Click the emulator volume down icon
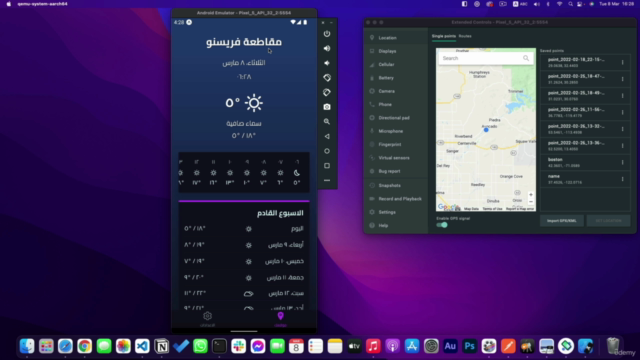The width and height of the screenshot is (640, 360). 327,63
